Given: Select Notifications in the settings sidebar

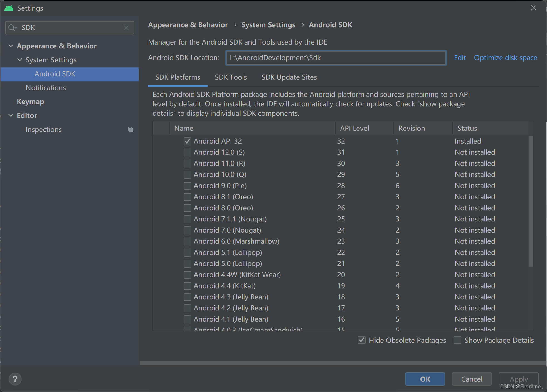Looking at the screenshot, I should click(46, 87).
